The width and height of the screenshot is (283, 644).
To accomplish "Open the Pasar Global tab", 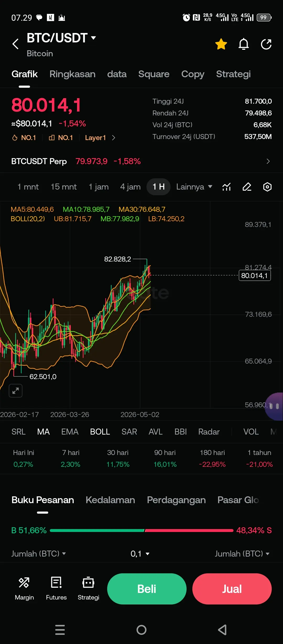I will tap(238, 500).
